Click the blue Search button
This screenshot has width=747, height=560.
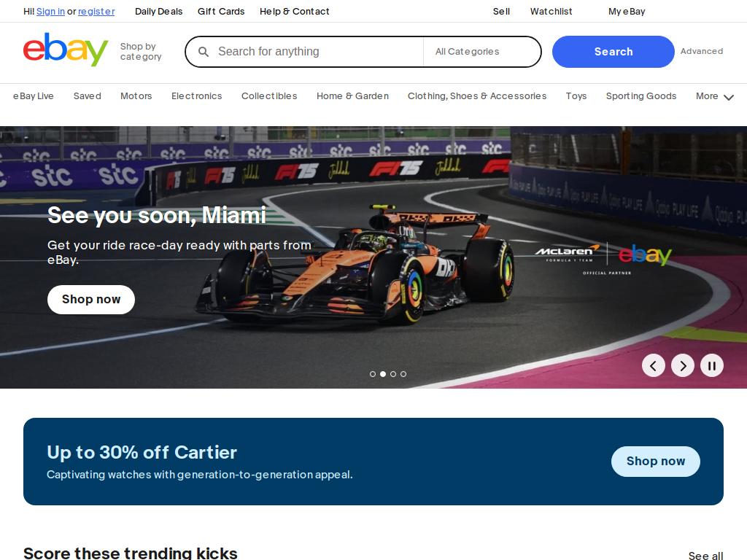(x=613, y=52)
